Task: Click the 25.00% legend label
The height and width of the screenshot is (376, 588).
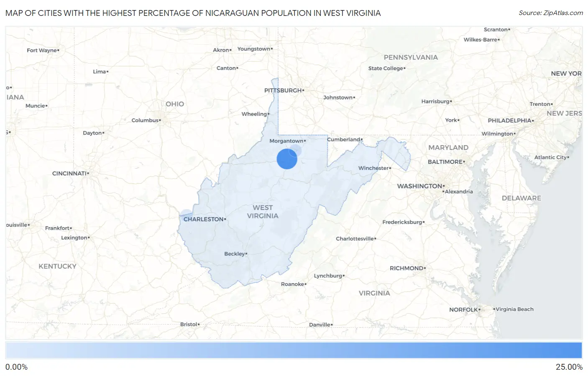Action: [569, 367]
